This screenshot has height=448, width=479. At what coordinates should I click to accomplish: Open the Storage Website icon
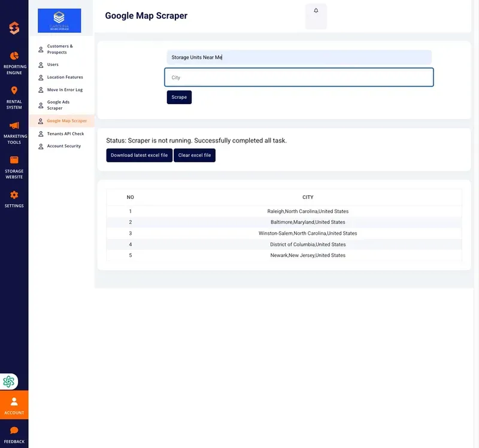pos(14,160)
